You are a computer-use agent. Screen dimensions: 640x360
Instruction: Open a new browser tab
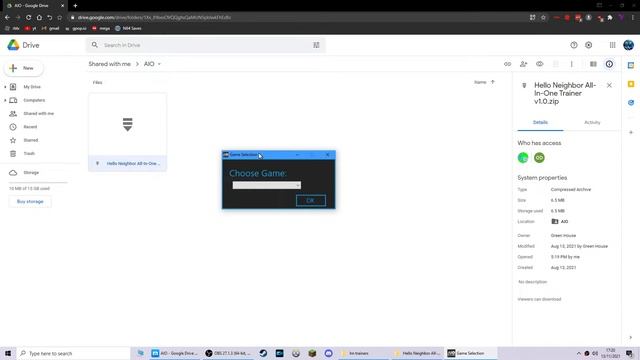tap(75, 6)
